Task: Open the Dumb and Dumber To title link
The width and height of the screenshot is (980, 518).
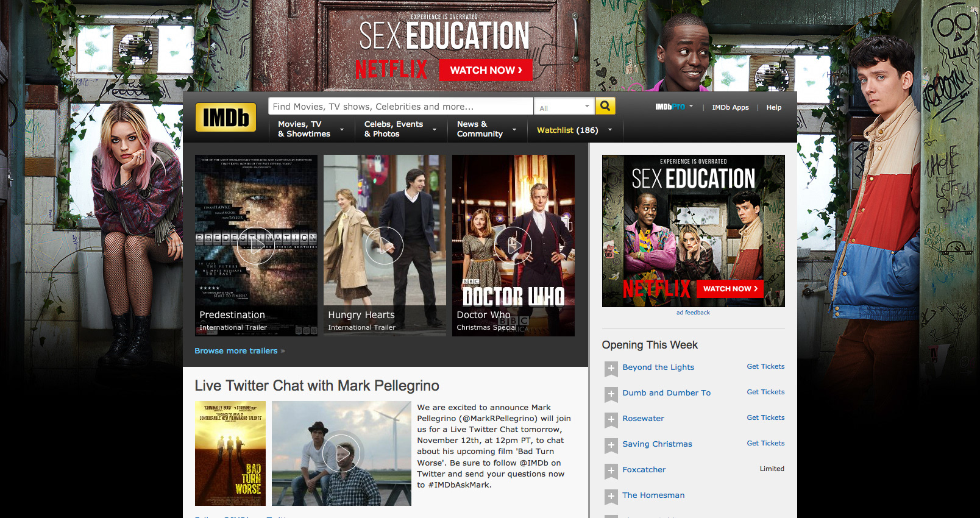Action: (666, 393)
